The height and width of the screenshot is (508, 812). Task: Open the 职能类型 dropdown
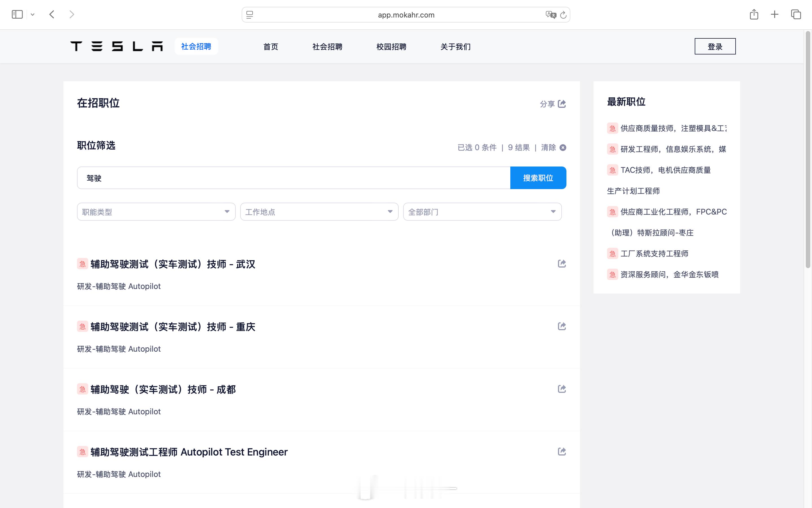(156, 212)
